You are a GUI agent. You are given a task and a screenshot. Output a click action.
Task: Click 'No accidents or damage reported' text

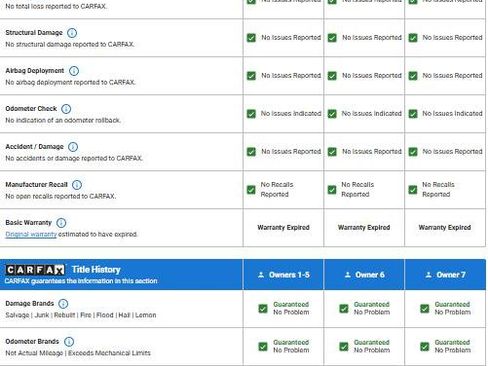[74, 158]
